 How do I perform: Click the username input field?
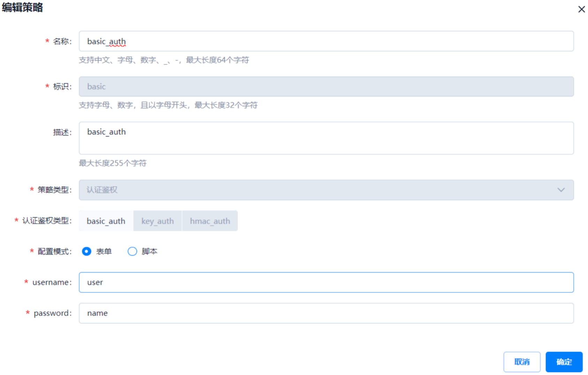(326, 282)
